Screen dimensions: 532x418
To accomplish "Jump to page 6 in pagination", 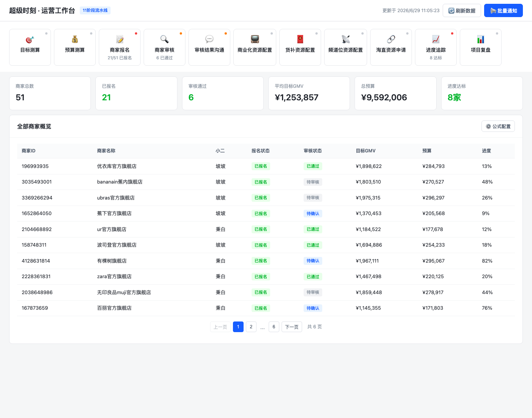I will point(274,327).
